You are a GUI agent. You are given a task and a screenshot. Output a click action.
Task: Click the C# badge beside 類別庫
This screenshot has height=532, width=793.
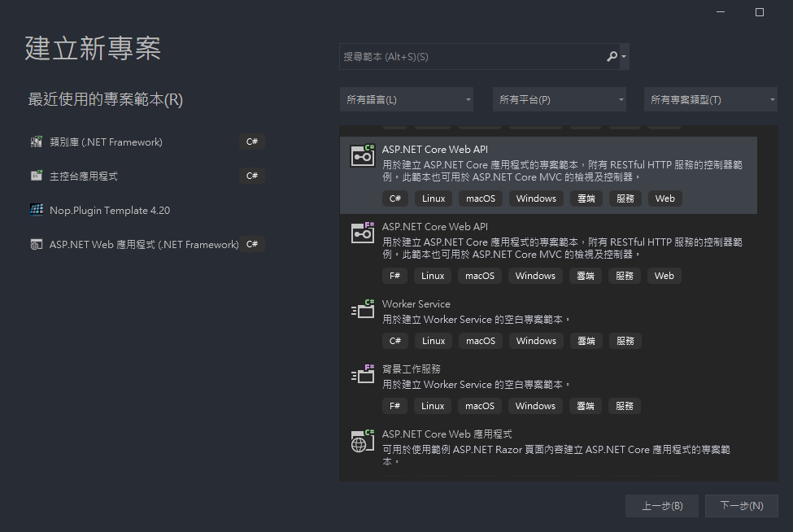[252, 142]
